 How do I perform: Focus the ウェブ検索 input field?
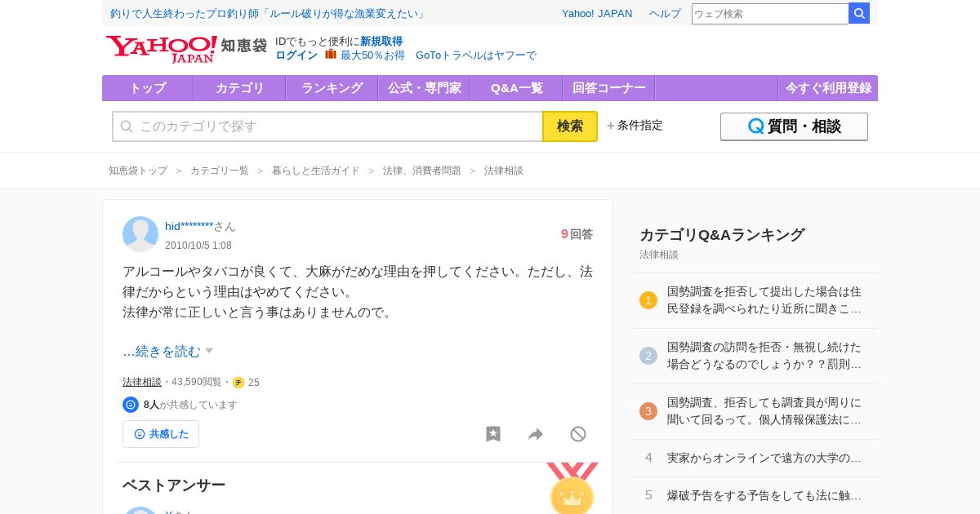[770, 14]
